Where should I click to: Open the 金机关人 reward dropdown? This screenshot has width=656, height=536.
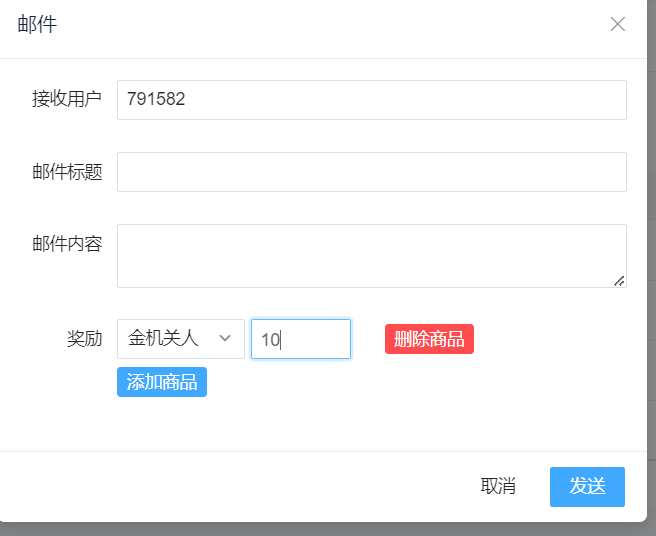click(x=180, y=339)
